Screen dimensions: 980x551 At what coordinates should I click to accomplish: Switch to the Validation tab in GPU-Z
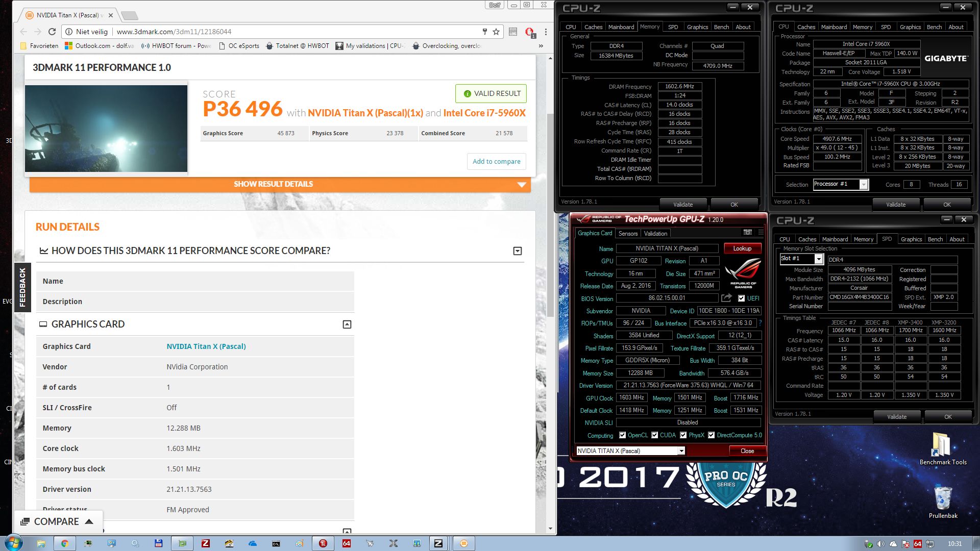click(x=655, y=234)
